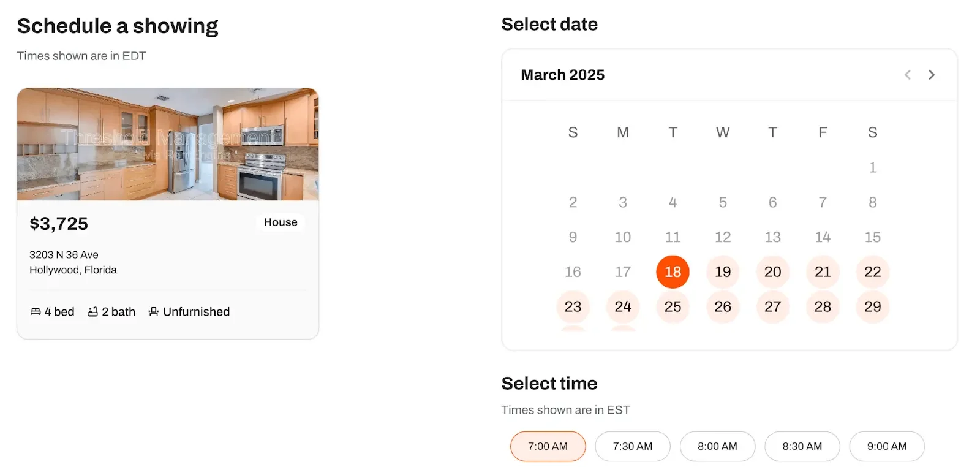Image resolution: width=980 pixels, height=467 pixels.
Task: Choose March 26 on the calendar
Action: (723, 306)
